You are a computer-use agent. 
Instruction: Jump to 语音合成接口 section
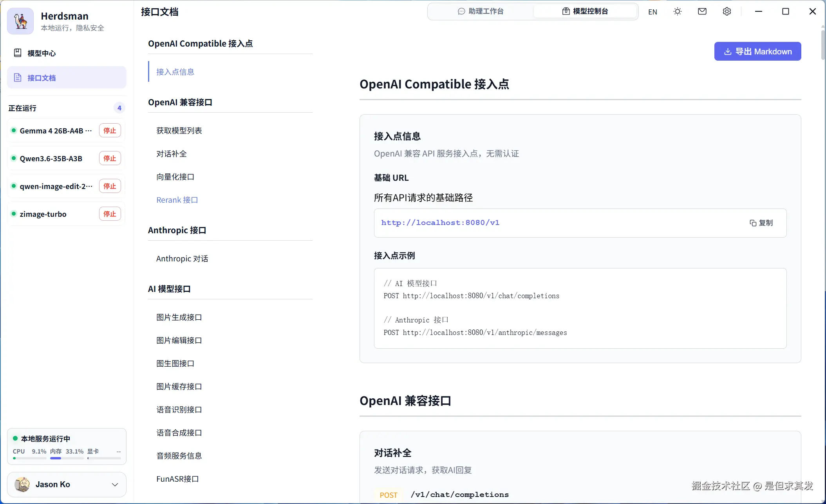coord(179,433)
